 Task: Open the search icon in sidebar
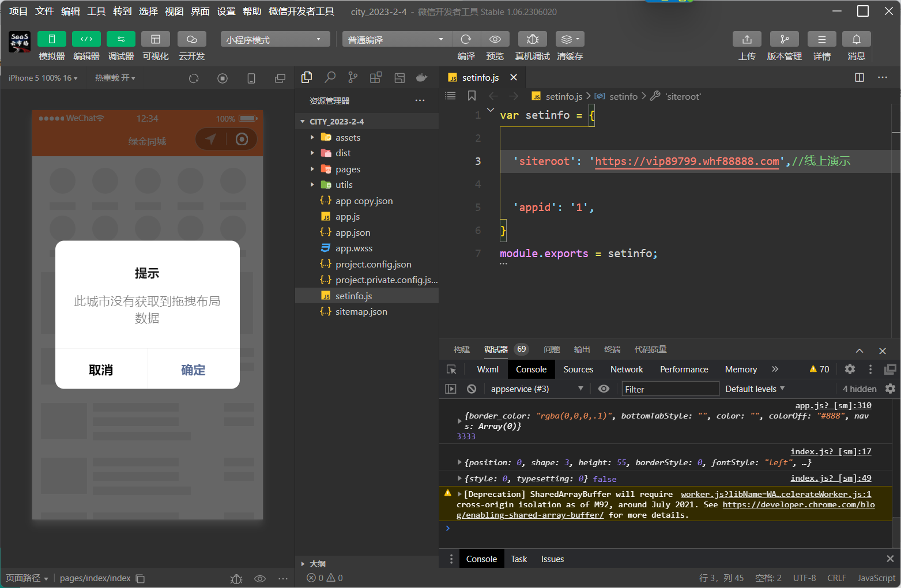coord(330,77)
